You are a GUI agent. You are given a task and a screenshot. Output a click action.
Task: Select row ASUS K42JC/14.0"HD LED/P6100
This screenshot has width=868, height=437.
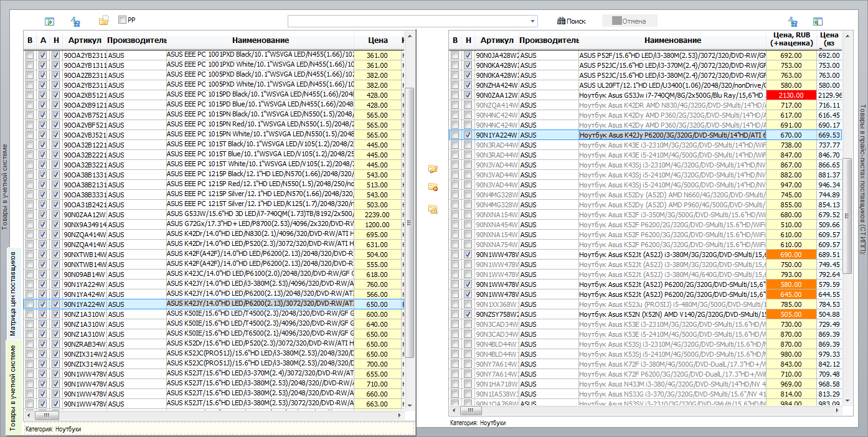coord(214,275)
